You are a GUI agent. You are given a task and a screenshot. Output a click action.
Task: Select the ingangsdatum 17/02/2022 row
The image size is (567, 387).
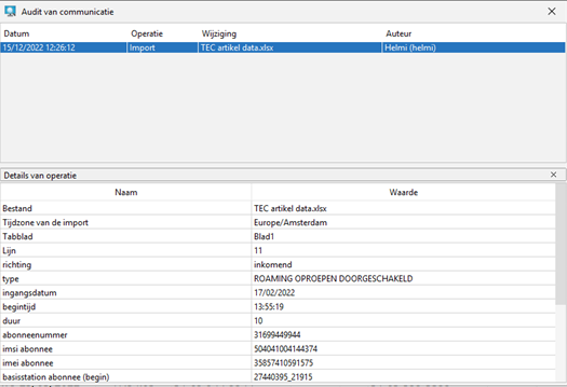point(278,293)
